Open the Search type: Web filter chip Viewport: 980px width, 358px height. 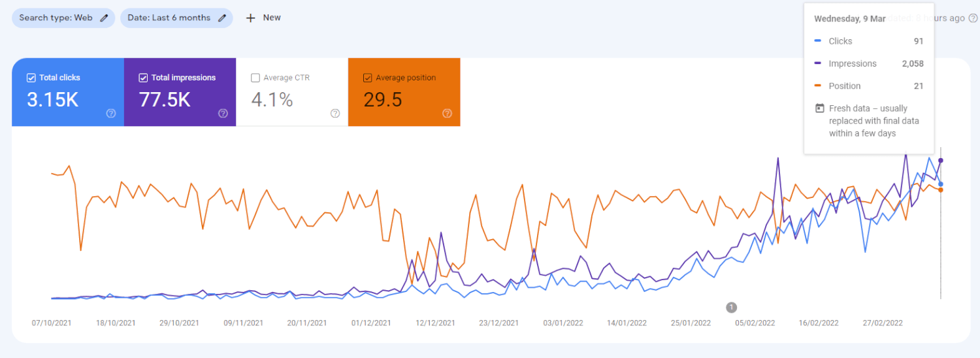tap(56, 18)
